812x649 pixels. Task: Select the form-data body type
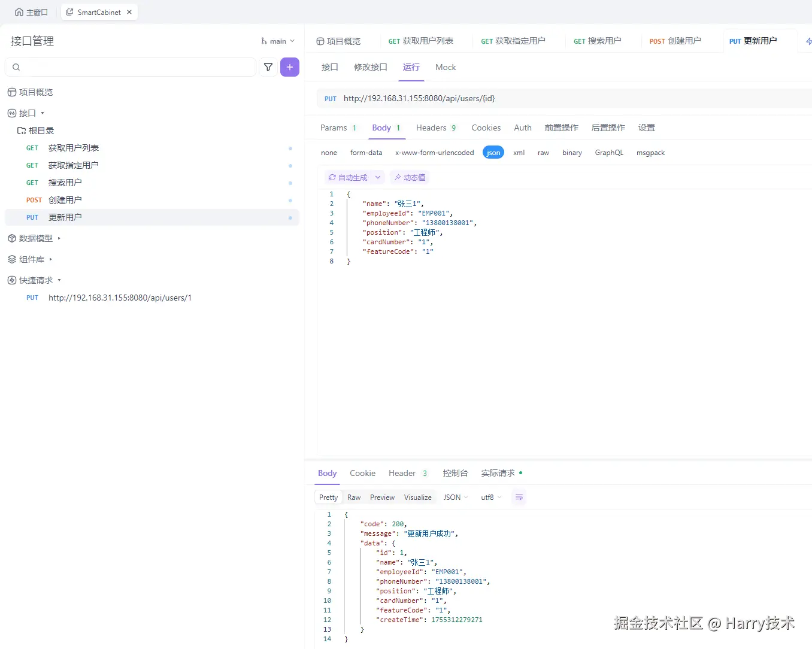tap(366, 153)
